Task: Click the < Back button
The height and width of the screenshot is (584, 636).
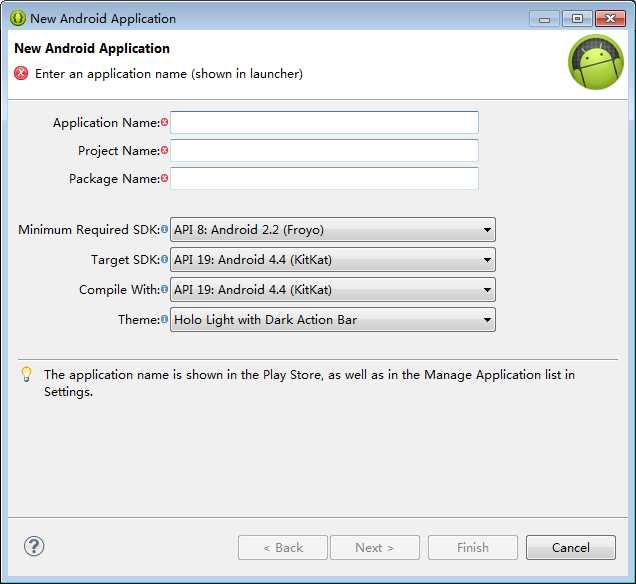Action: click(x=283, y=548)
